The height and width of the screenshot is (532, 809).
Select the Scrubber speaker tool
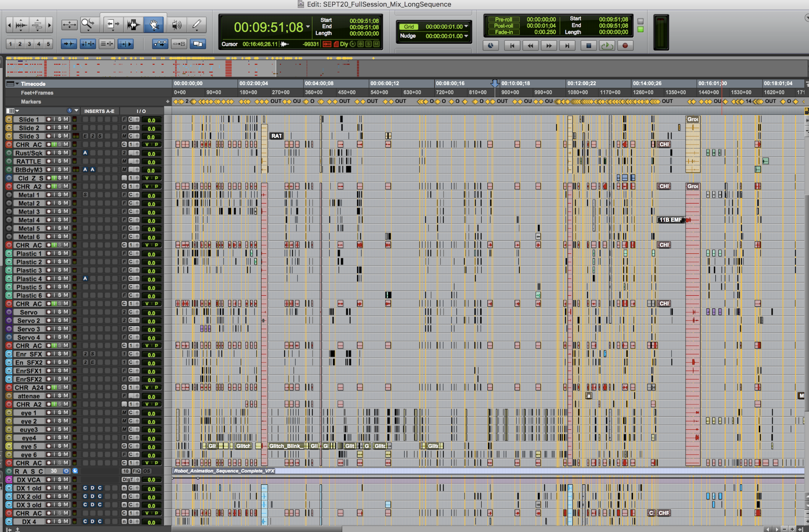pos(176,25)
